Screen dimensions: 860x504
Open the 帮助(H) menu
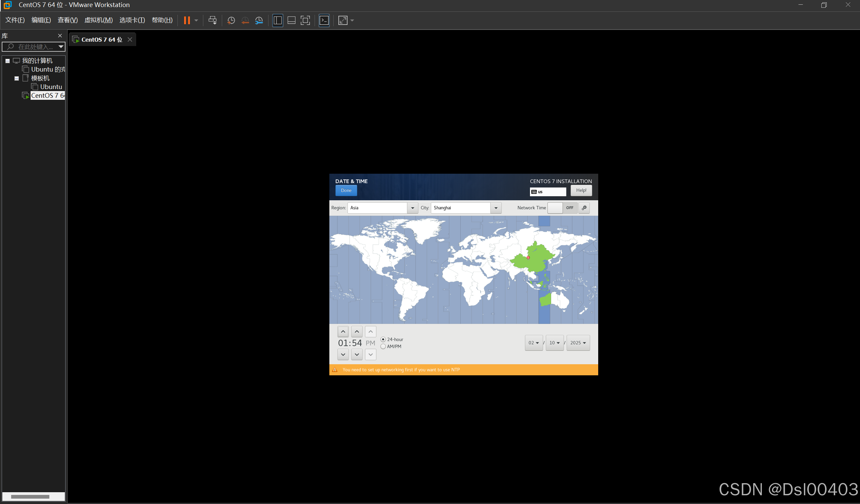coord(162,20)
